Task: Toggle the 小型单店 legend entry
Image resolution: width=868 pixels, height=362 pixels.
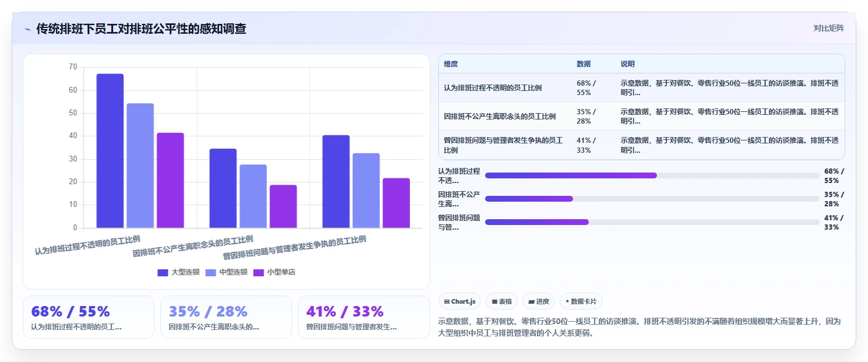Action: coord(275,272)
